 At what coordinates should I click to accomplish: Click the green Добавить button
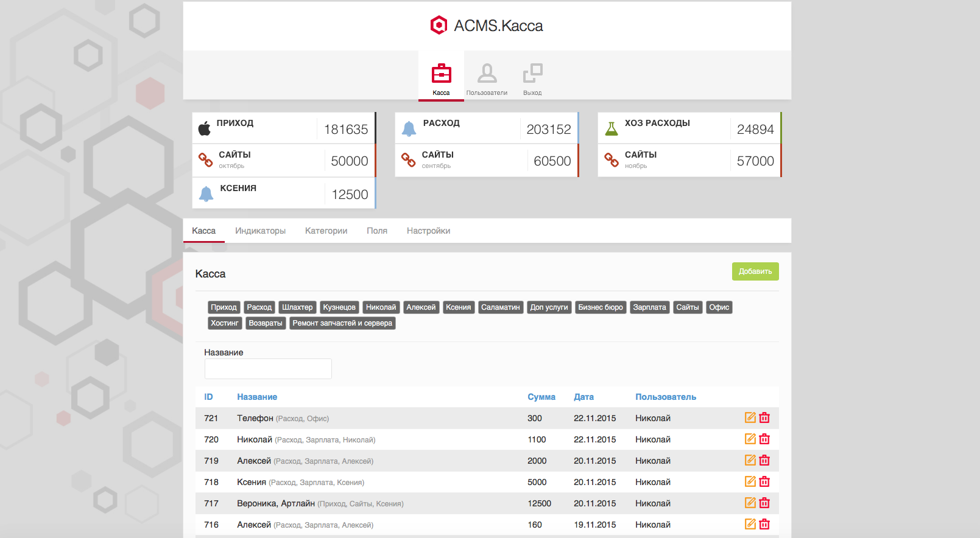coord(755,271)
